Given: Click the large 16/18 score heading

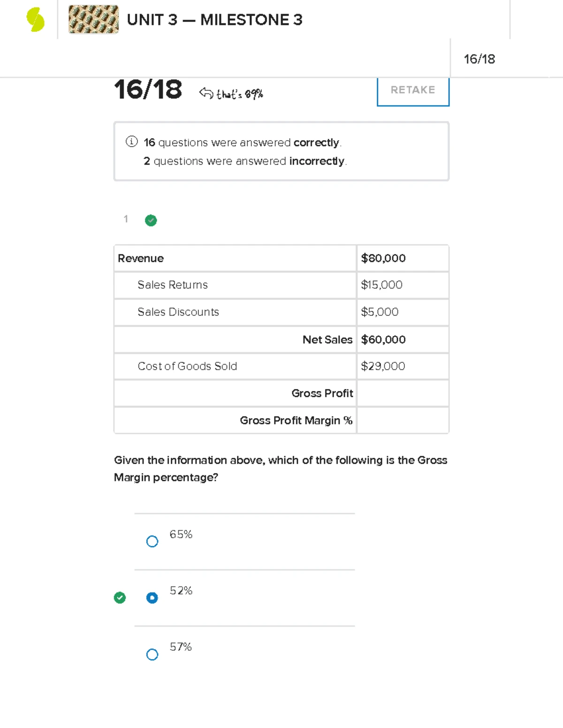Looking at the screenshot, I should coord(148,89).
